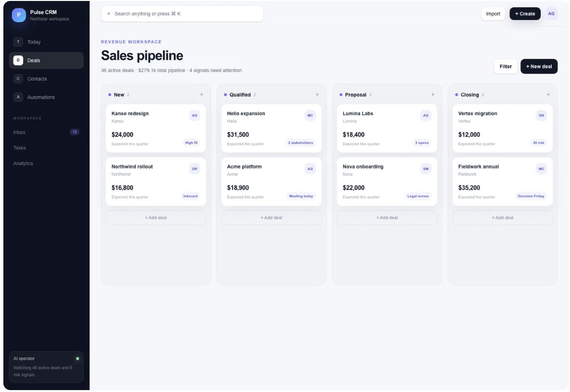570x392 pixels.
Task: Click AG avatar on Lumina Labs card
Action: (425, 116)
